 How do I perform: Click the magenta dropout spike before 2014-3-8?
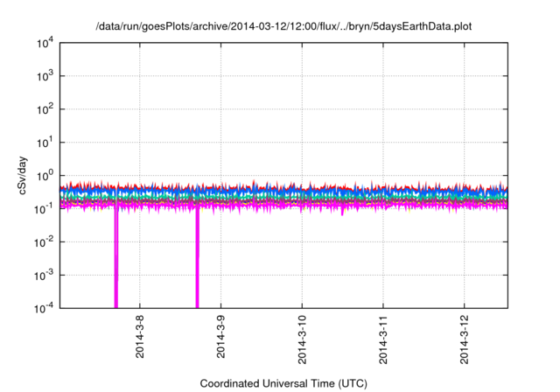116,259
